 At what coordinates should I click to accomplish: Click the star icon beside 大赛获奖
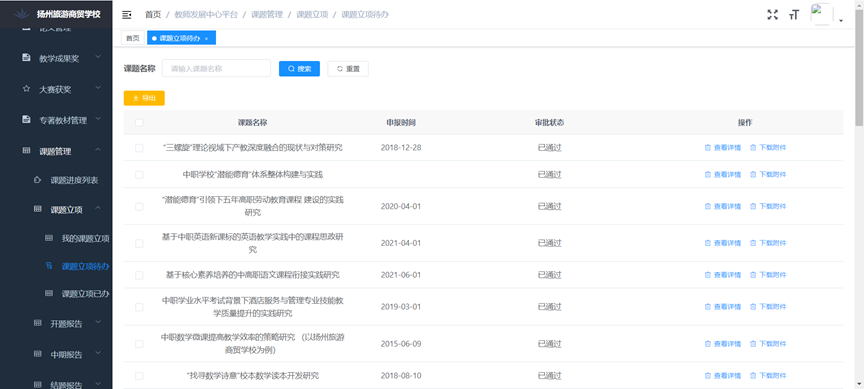(x=26, y=89)
